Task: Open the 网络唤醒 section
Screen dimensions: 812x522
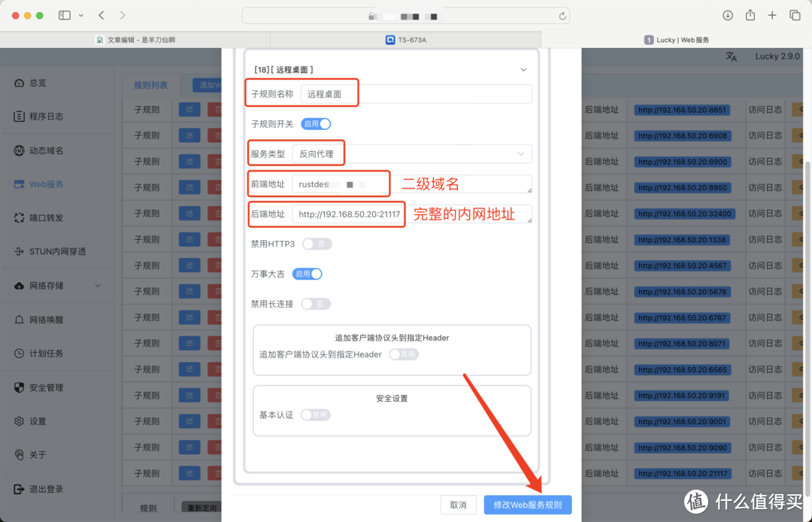Action: coord(47,319)
